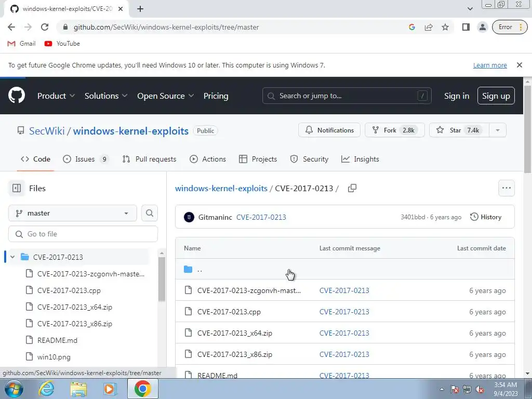Expand the Product menu
Viewport: 532px width, 399px height.
coord(56,96)
